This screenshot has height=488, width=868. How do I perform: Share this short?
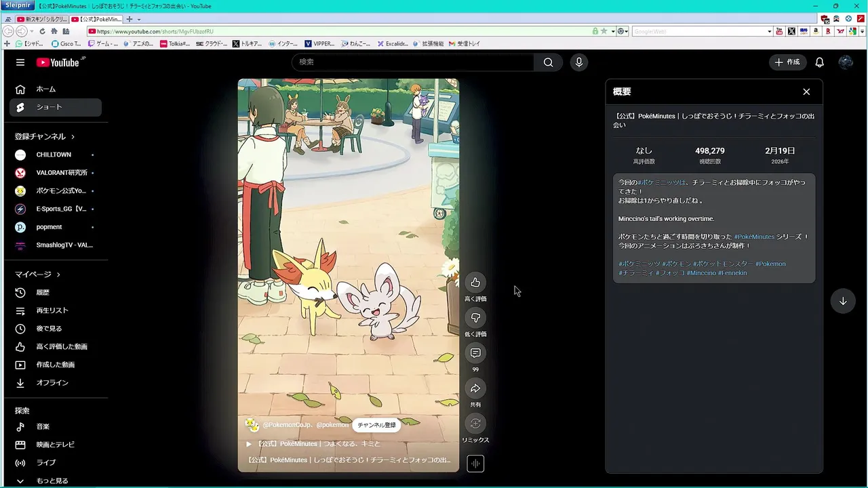(475, 388)
